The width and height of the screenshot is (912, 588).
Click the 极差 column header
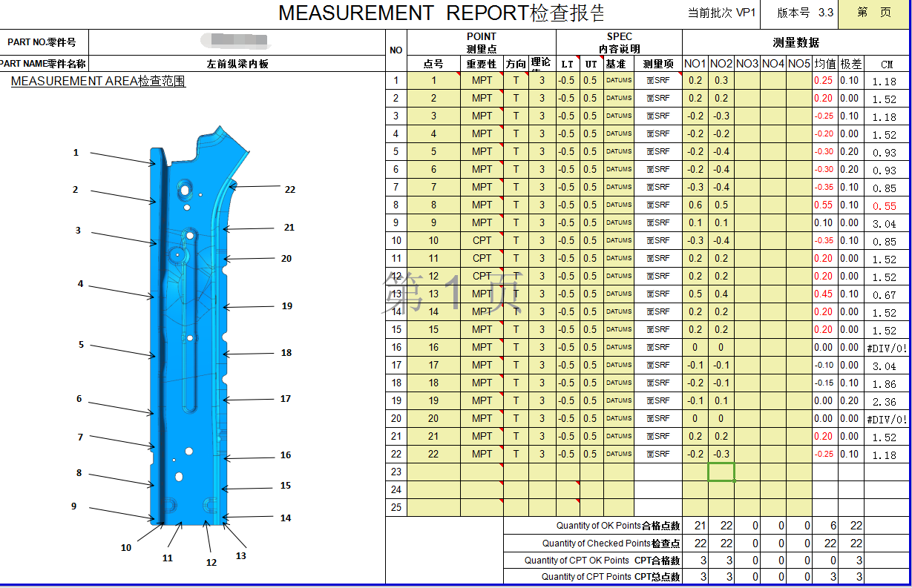coord(850,64)
